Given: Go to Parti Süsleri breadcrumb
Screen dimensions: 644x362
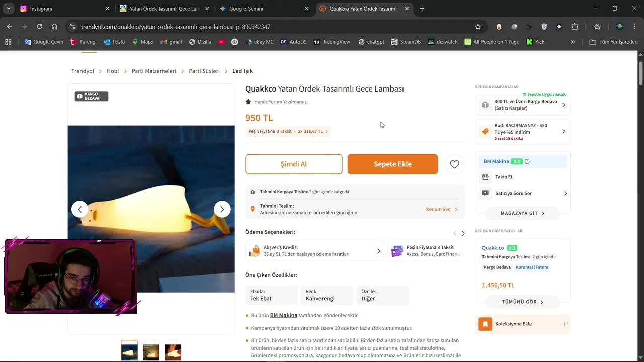Looking at the screenshot, I should (x=204, y=71).
